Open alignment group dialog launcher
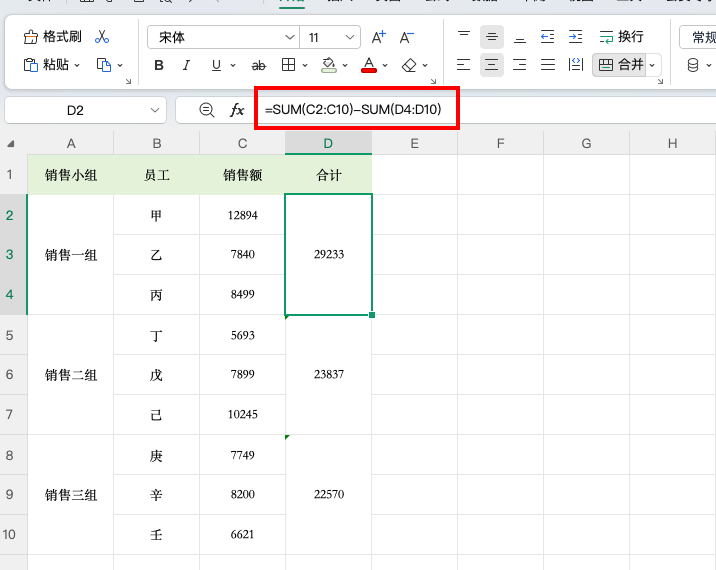Viewport: 716px width, 570px height. (660, 81)
